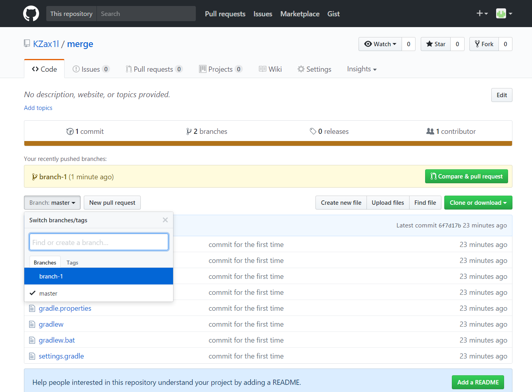The image size is (532, 392).
Task: Select master in the branch list
Action: 99,293
